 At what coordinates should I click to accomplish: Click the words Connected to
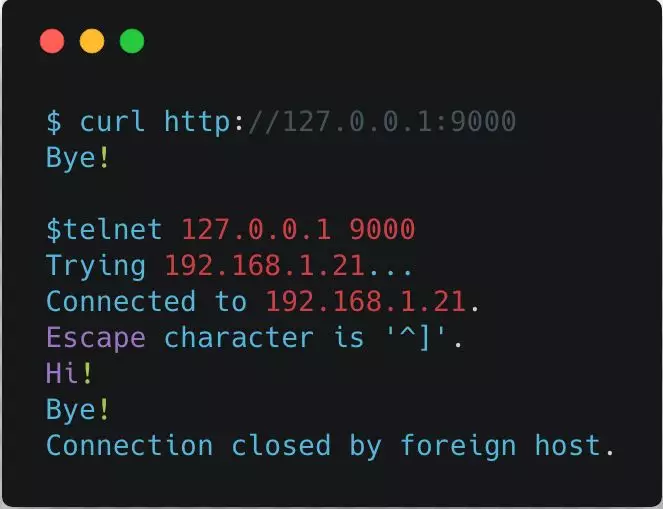(146, 301)
